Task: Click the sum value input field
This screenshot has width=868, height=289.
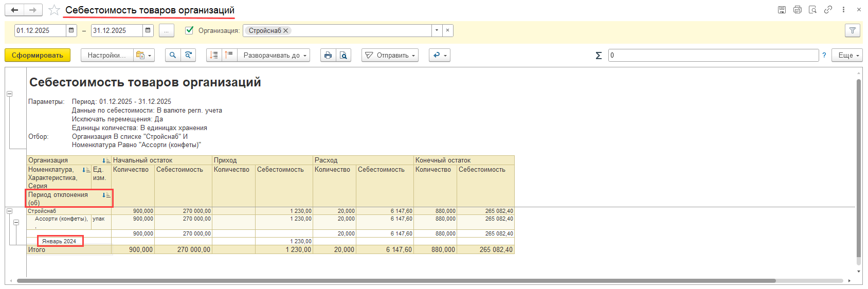Action: [713, 55]
